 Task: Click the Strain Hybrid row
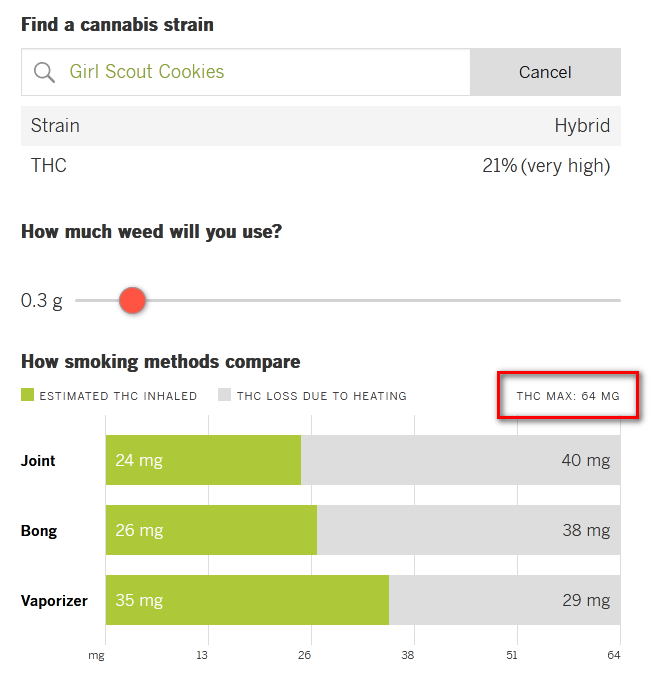point(321,126)
